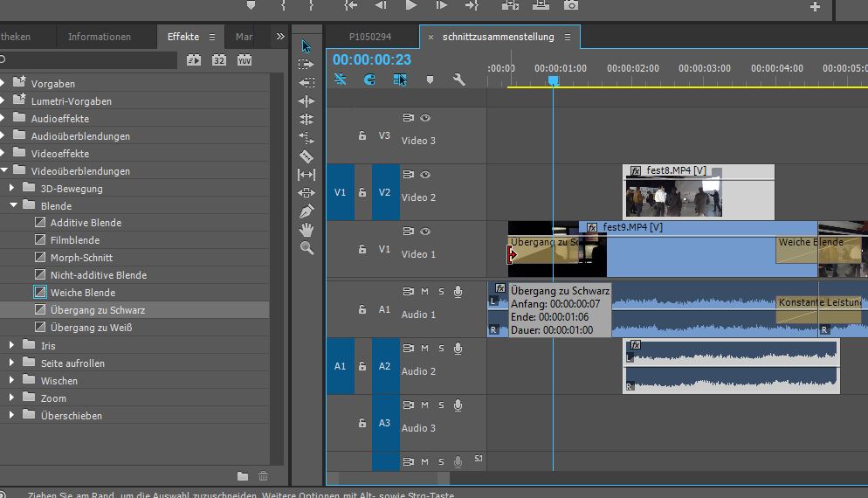Activate the Ripple Edit tool
Viewport: 868px width, 498px height.
click(307, 100)
